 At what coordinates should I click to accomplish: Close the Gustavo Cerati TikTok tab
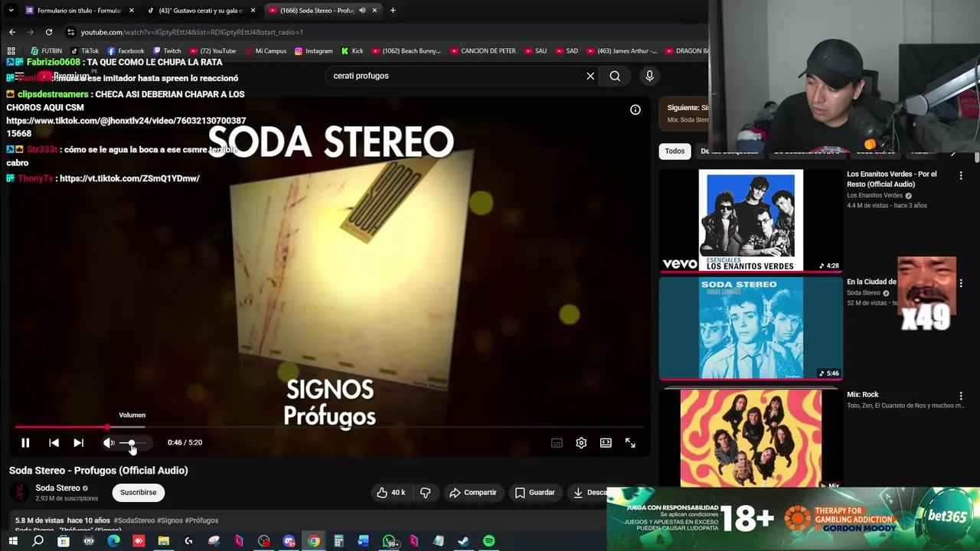(253, 11)
